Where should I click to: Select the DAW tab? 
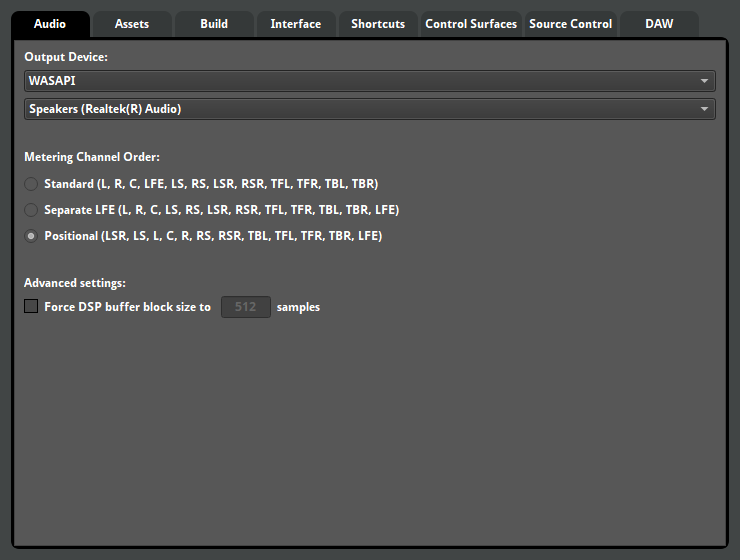point(659,24)
